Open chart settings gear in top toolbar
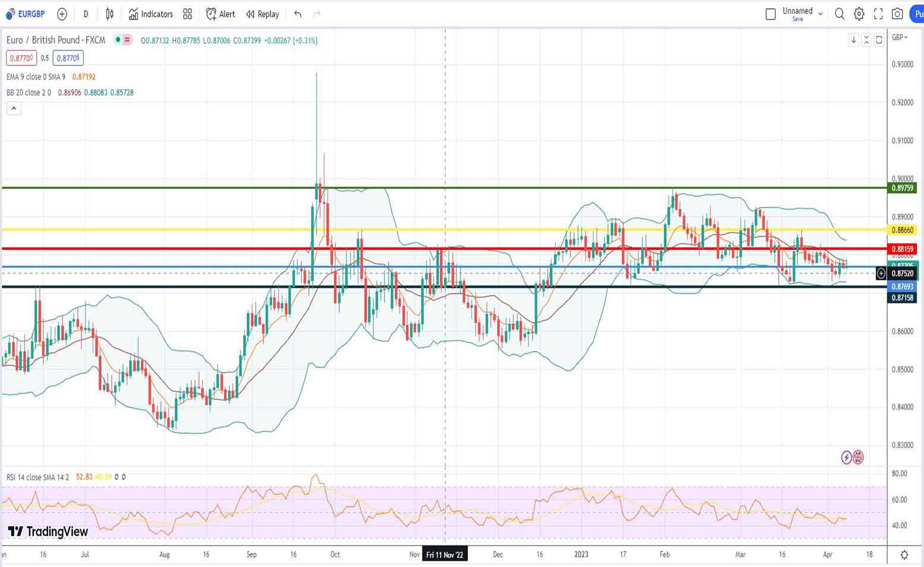 [859, 14]
